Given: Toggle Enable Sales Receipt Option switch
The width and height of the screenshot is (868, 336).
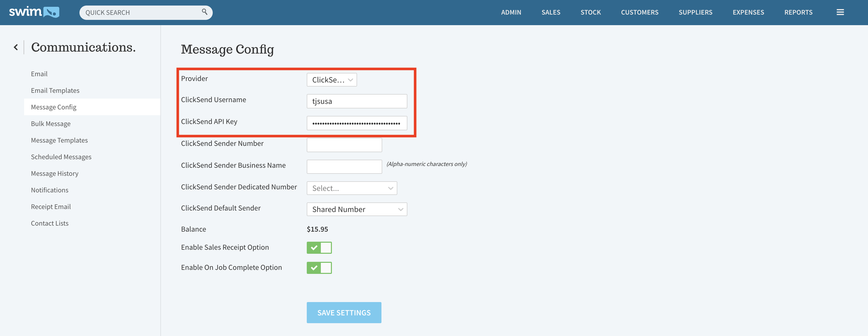Looking at the screenshot, I should [319, 248].
